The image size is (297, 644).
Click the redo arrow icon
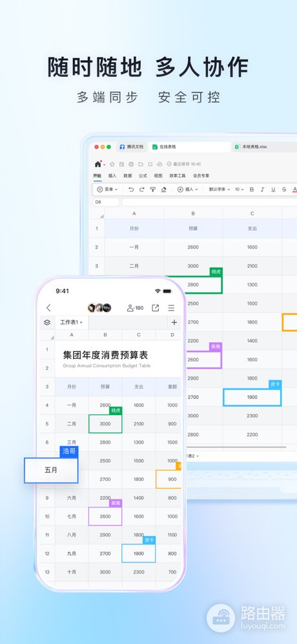[x=142, y=189]
